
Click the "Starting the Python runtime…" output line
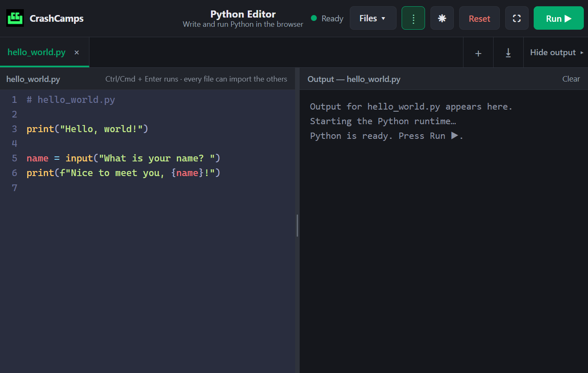tap(383, 121)
